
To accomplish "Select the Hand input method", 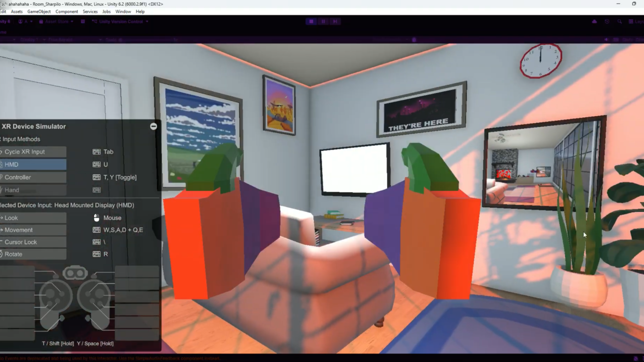I will tap(33, 190).
